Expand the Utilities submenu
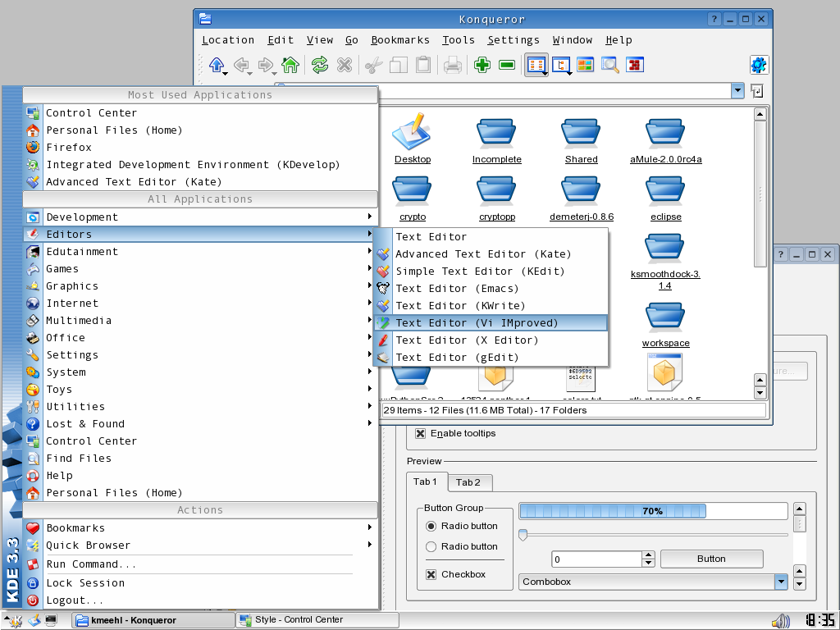This screenshot has width=840, height=630. click(200, 407)
